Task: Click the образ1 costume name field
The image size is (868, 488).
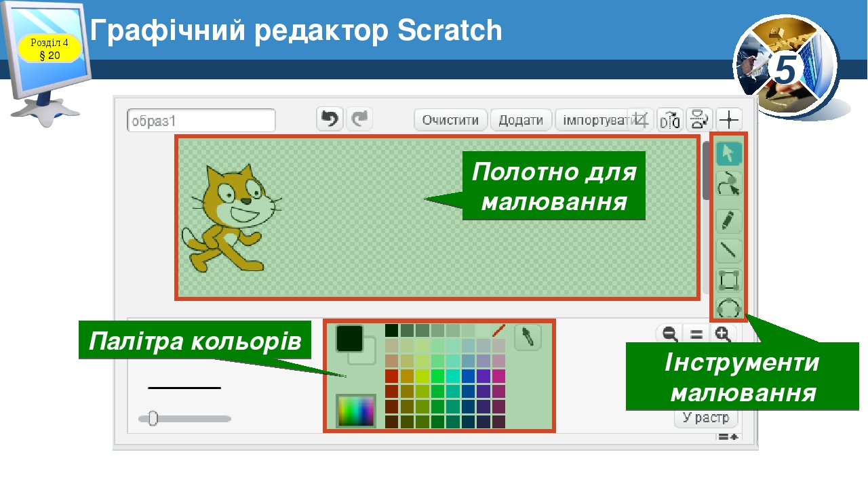Action: click(201, 121)
